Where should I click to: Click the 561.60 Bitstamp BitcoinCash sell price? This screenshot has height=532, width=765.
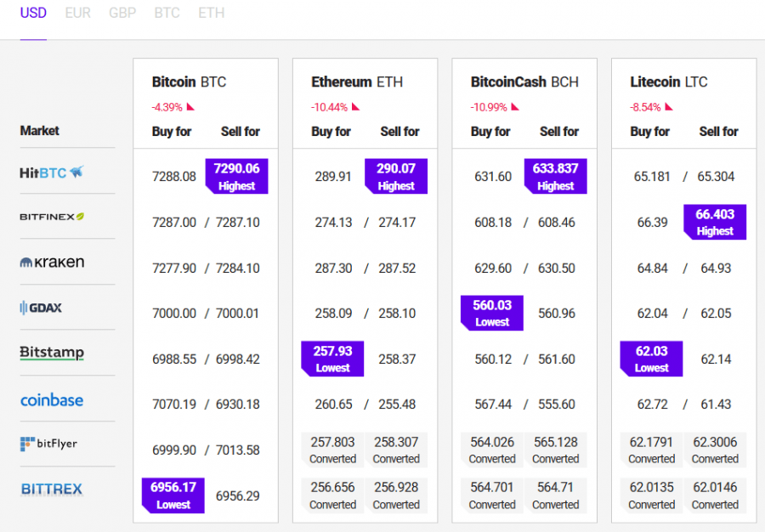557,359
